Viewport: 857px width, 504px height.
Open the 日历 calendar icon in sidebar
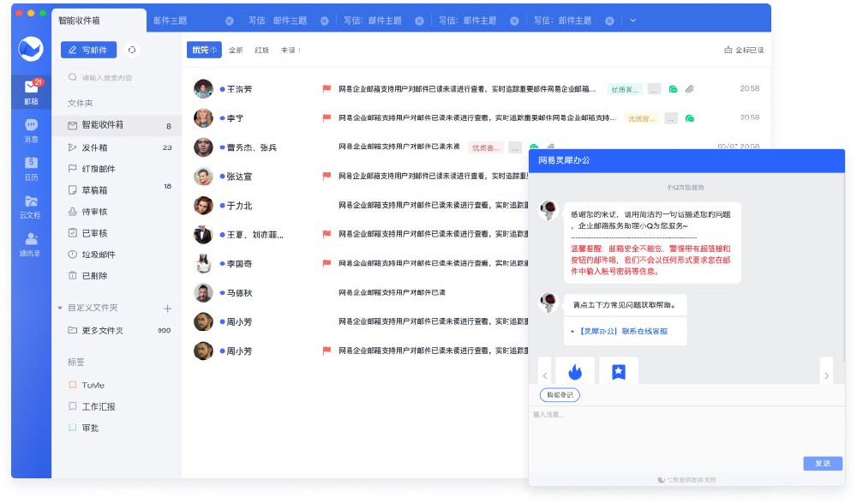(31, 167)
